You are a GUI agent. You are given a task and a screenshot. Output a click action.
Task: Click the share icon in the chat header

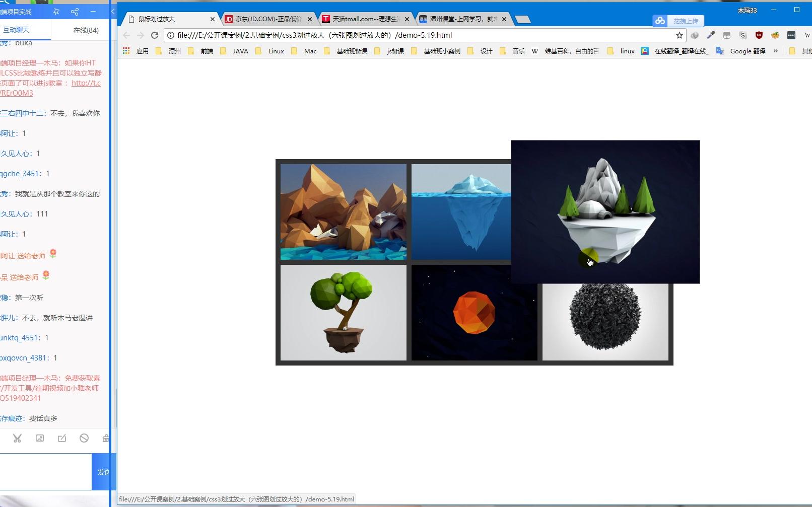pyautogui.click(x=75, y=12)
